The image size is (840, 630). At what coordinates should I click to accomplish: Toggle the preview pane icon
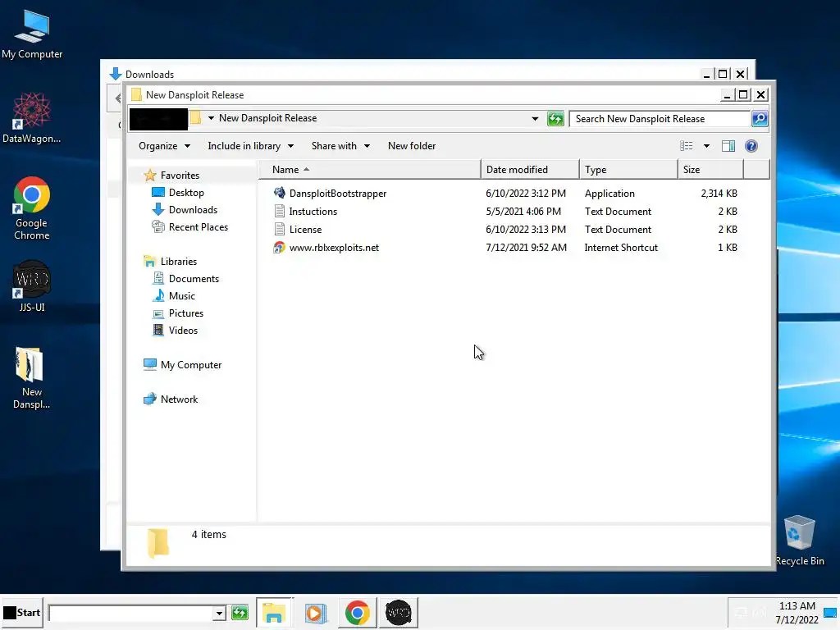[728, 146]
